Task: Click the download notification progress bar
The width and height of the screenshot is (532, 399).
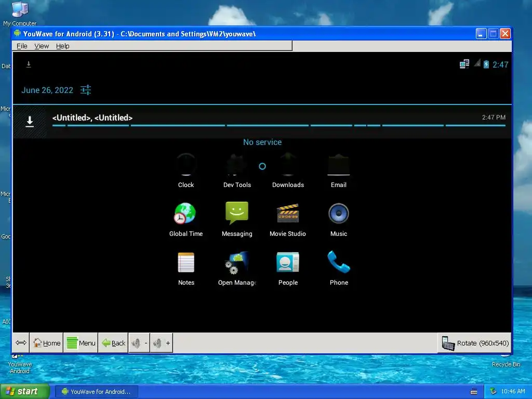Action: [279, 126]
